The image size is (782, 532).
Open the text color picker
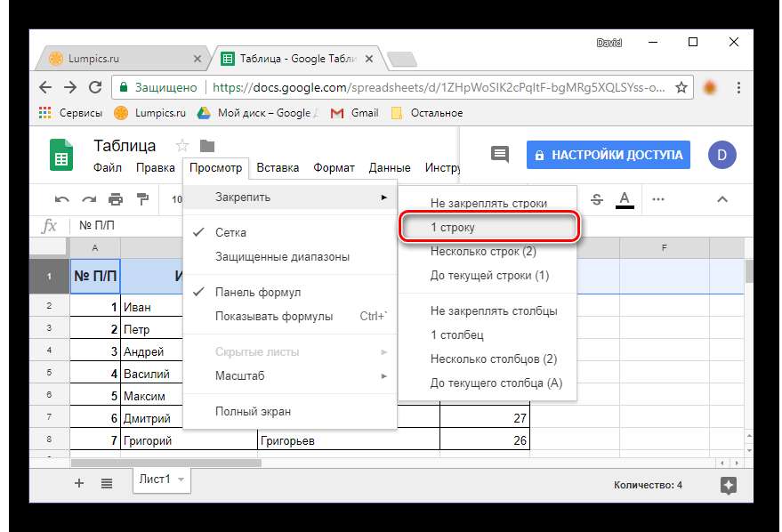625,200
